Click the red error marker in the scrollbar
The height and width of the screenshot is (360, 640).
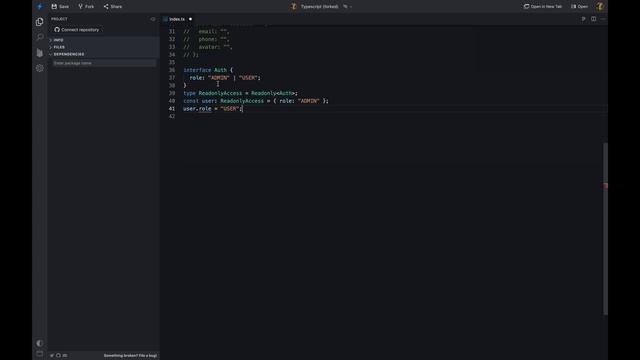[x=606, y=186]
